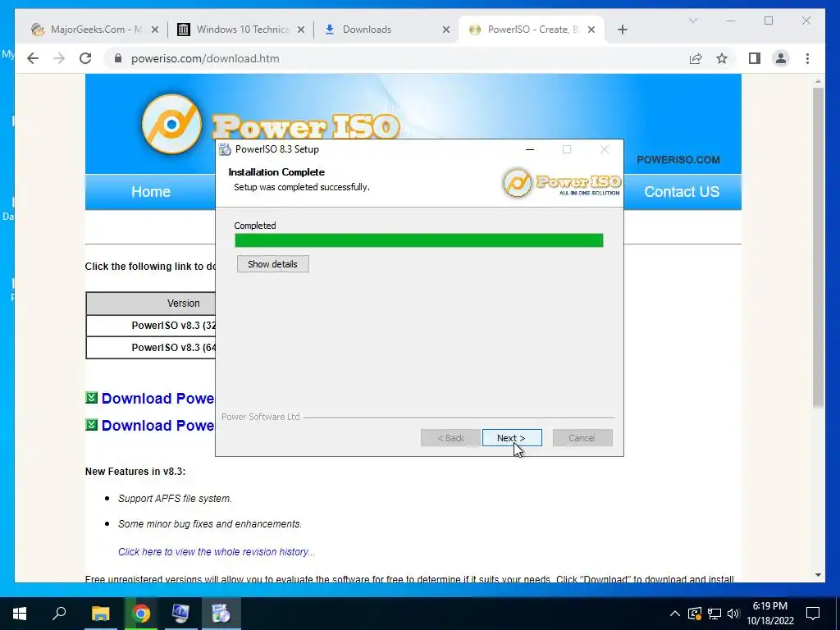Open a new browser tab
This screenshot has width=840, height=630.
coord(622,30)
